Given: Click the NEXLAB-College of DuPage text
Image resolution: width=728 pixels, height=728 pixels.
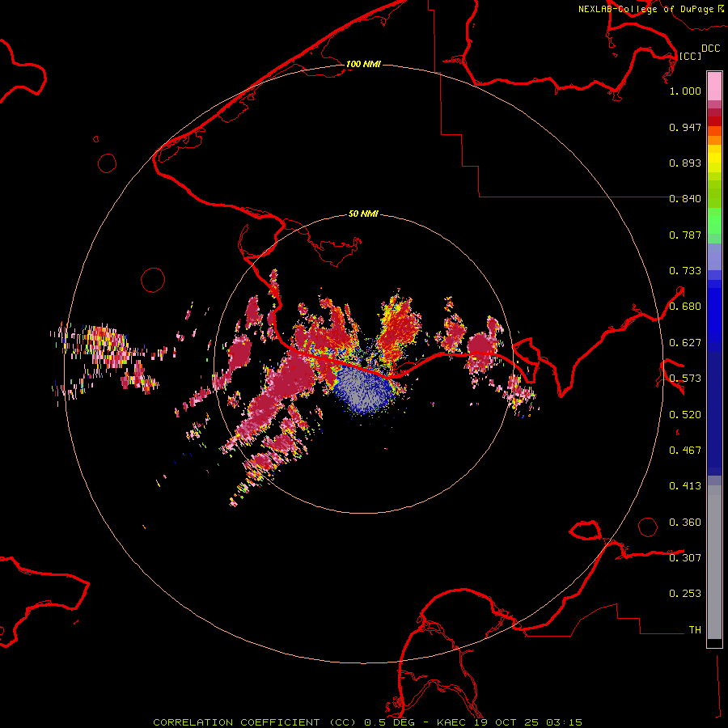Looking at the screenshot, I should pyautogui.click(x=645, y=9).
